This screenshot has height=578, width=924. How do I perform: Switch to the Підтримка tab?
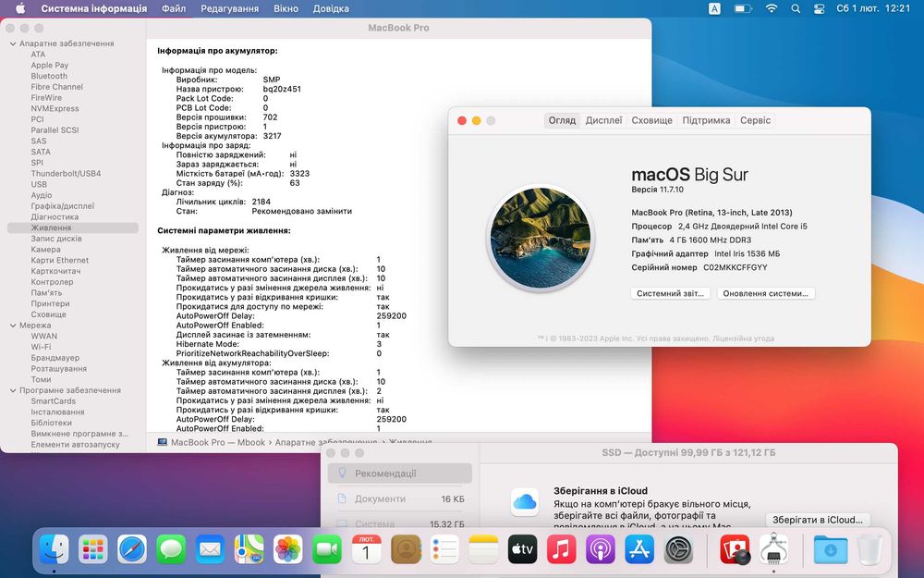click(706, 120)
